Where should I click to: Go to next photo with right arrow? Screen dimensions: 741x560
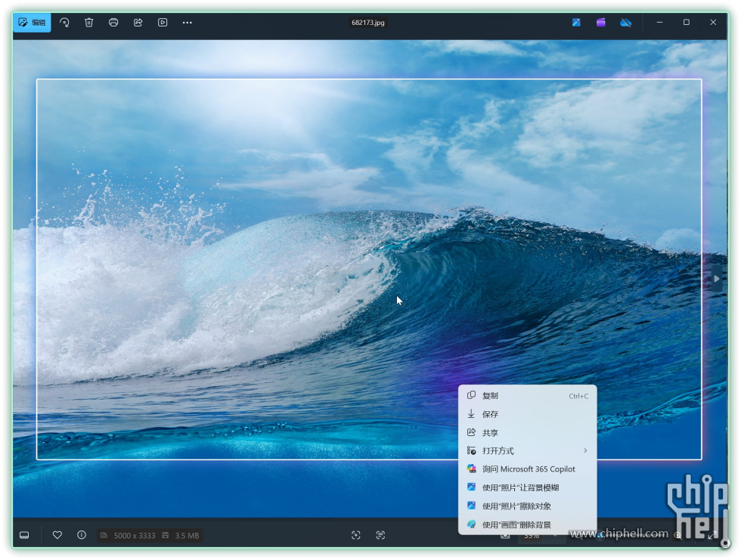pyautogui.click(x=716, y=278)
